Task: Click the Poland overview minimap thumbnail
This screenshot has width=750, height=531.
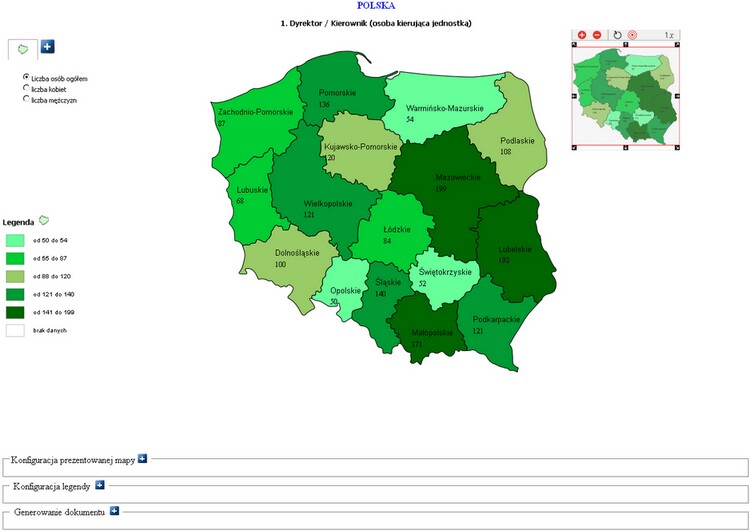Action: tap(626, 97)
